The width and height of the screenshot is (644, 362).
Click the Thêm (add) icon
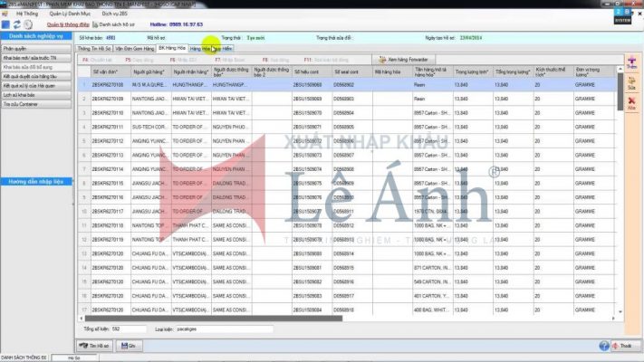(x=631, y=63)
